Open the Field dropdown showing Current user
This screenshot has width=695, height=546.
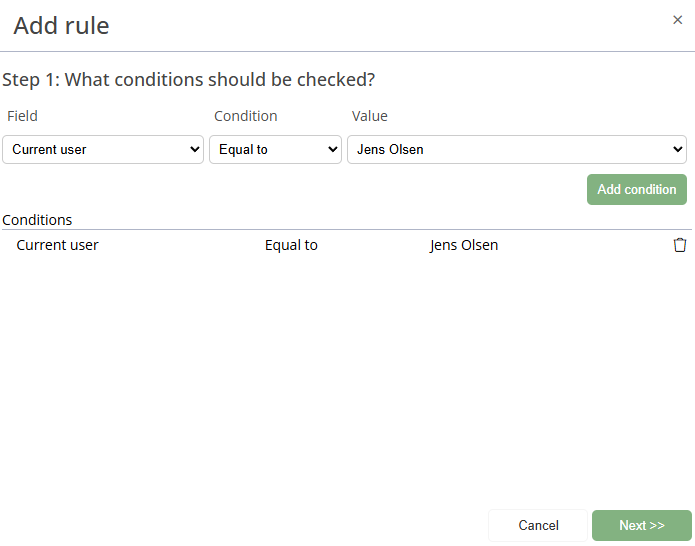[103, 150]
